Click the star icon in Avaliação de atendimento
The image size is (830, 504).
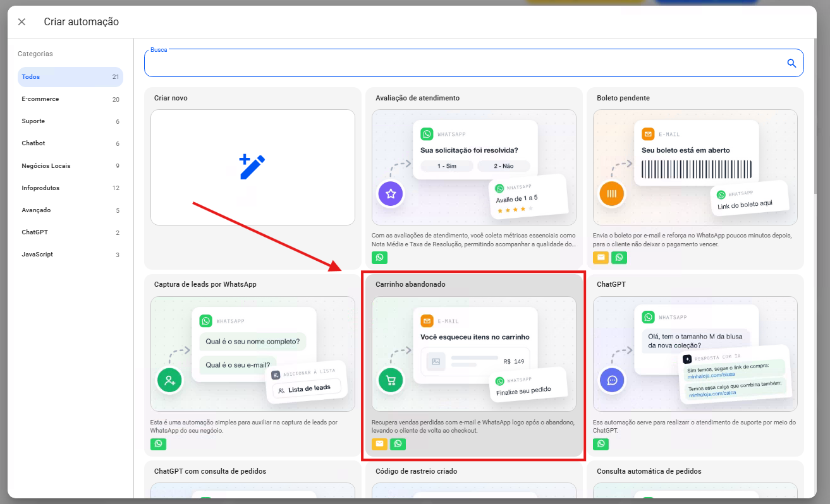[391, 194]
